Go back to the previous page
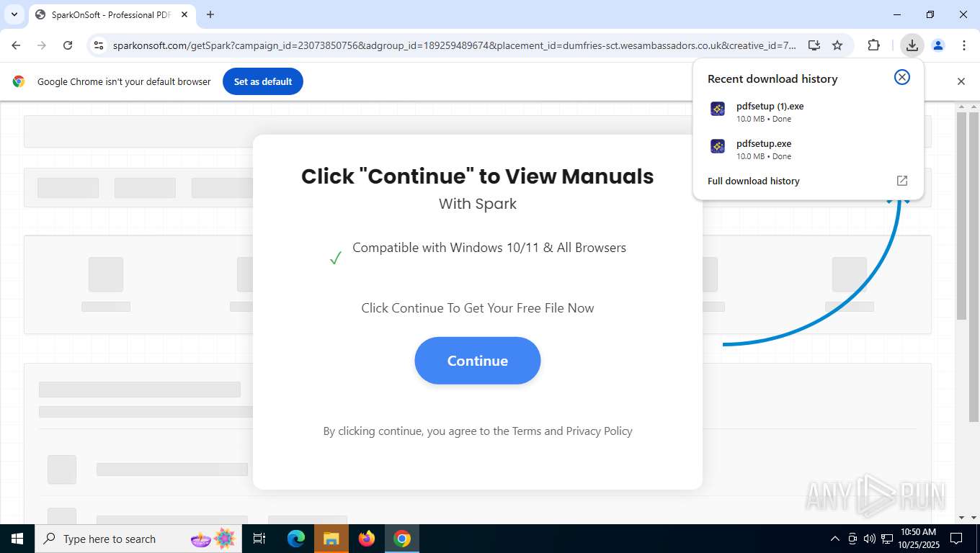The image size is (980, 553). 16,45
